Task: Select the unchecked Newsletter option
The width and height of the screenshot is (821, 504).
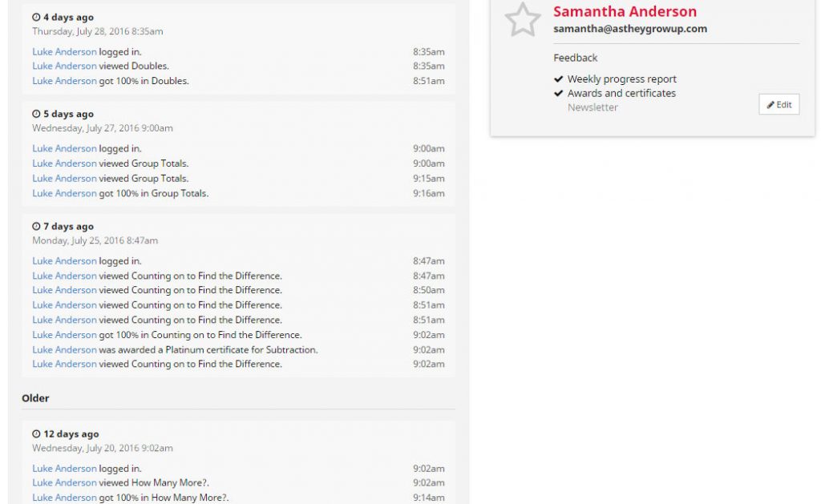Action: [x=592, y=107]
